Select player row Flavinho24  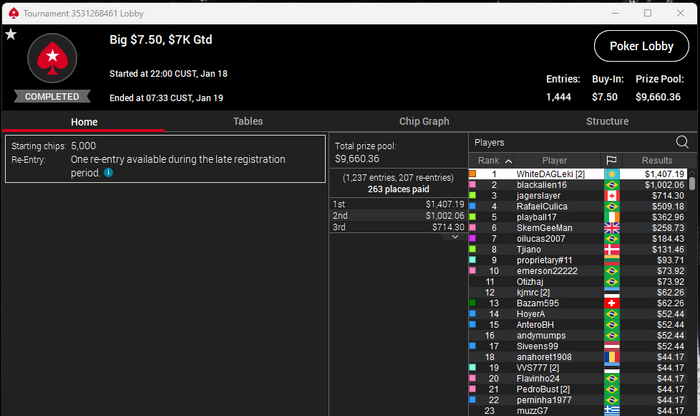pyautogui.click(x=578, y=379)
